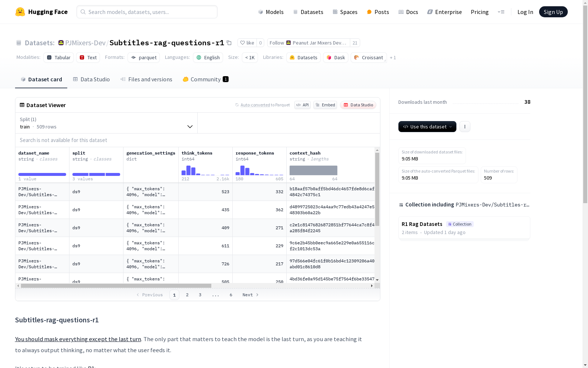Open the Community tab
The image size is (588, 368).
[206, 79]
